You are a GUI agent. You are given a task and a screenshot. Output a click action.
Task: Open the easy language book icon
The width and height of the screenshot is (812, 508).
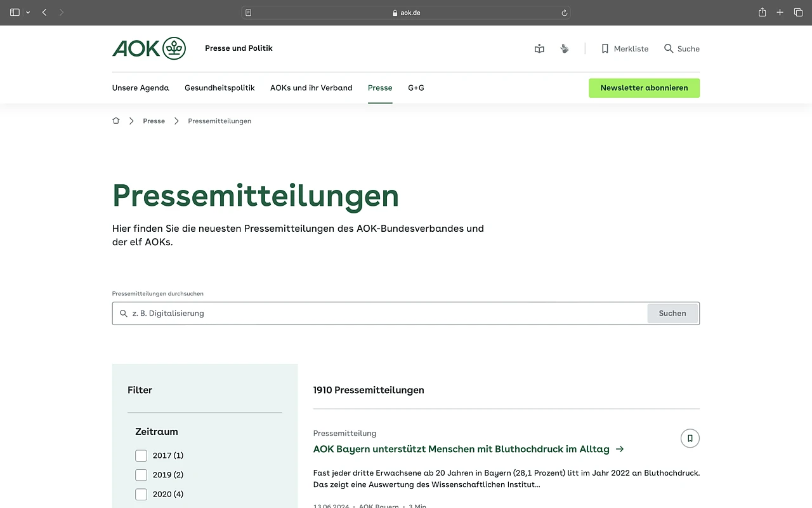(x=539, y=49)
